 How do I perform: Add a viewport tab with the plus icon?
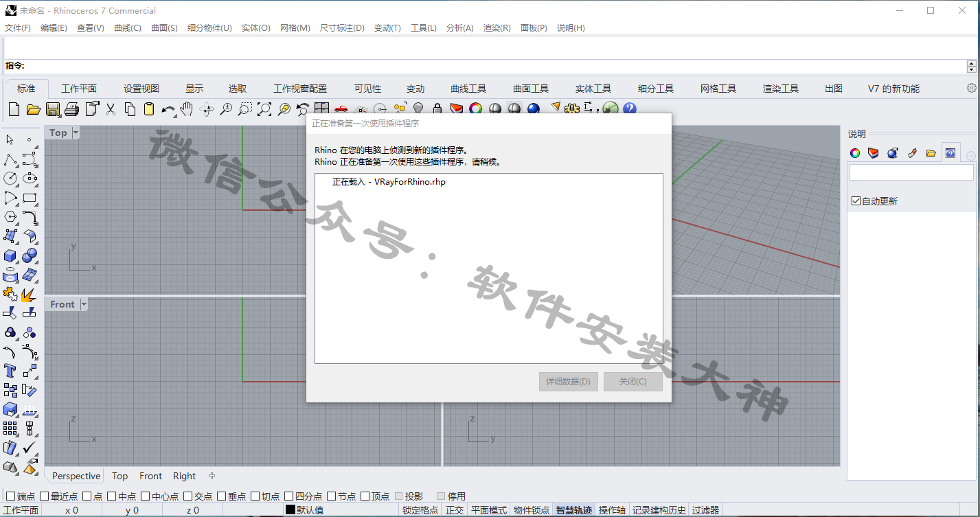coord(212,476)
